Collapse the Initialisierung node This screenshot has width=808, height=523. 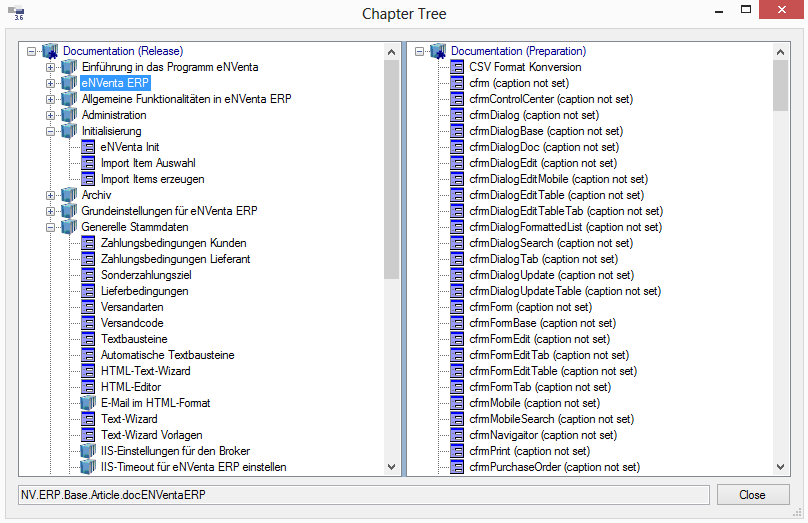(50, 131)
